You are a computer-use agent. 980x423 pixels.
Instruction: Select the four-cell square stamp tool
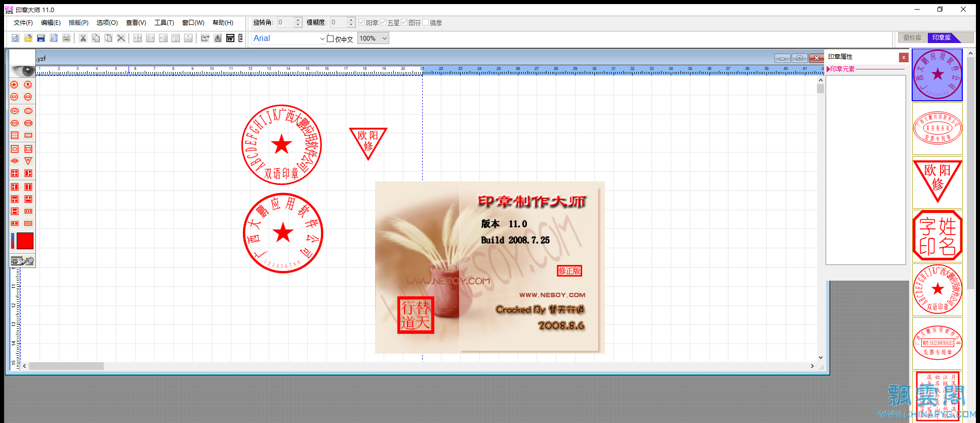pos(15,173)
